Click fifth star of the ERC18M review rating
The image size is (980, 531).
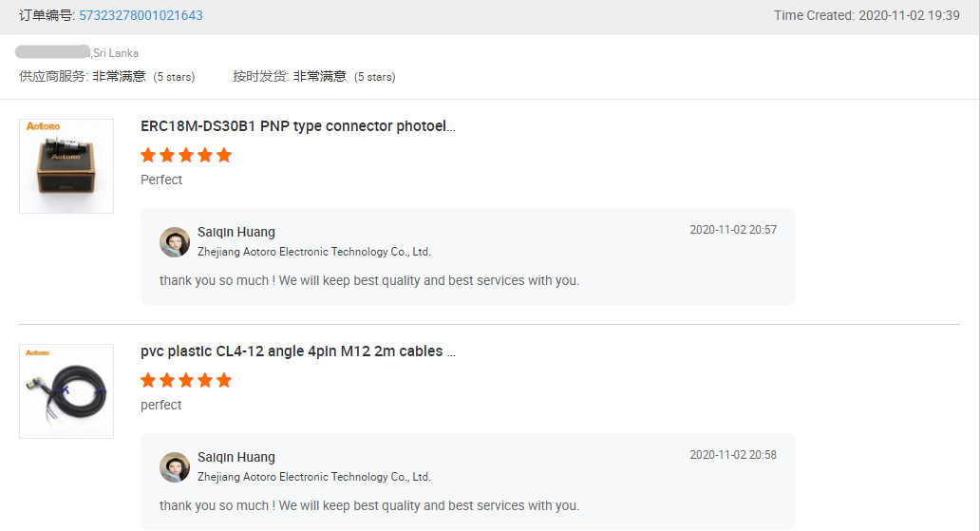pyautogui.click(x=224, y=155)
